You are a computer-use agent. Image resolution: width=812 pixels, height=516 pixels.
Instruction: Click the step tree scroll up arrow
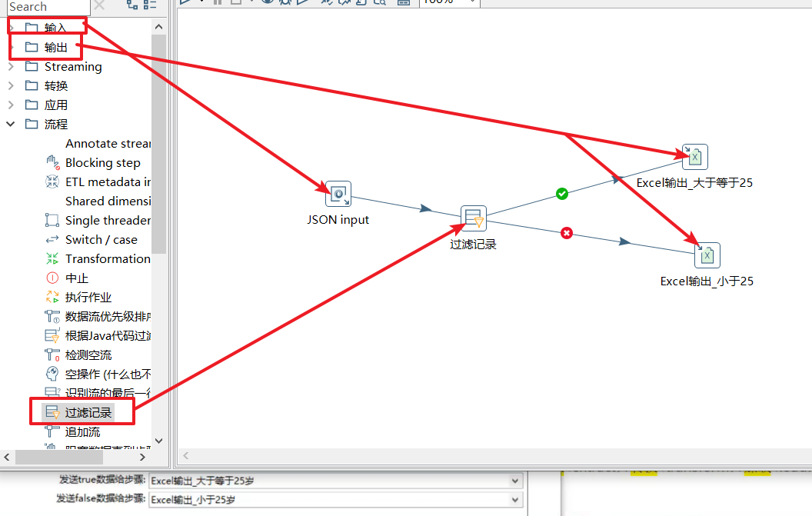point(159,26)
